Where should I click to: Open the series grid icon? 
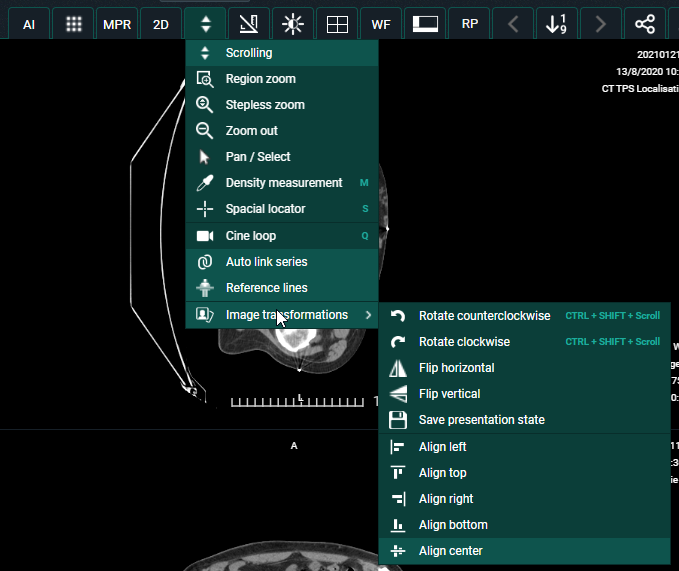tap(74, 24)
